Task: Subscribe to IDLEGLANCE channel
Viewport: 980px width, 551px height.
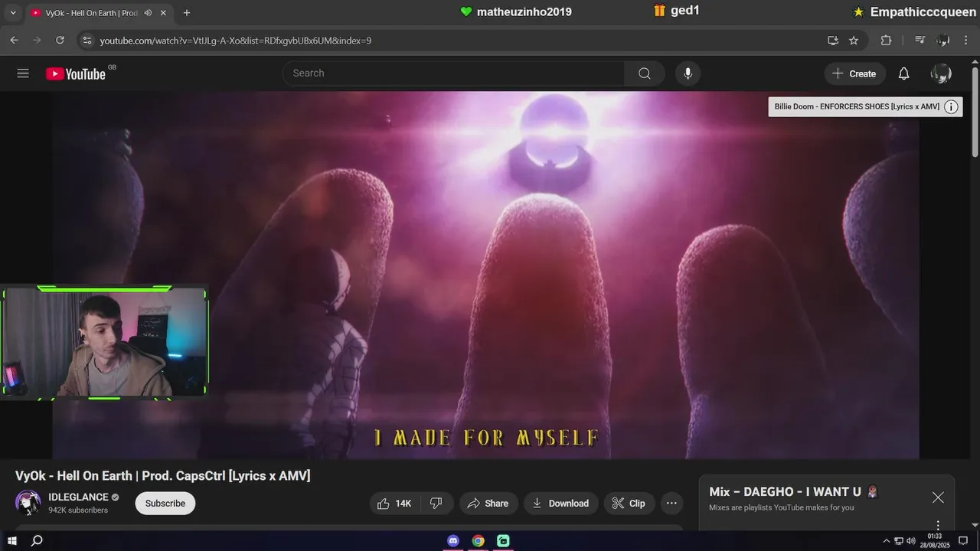Action: click(165, 503)
